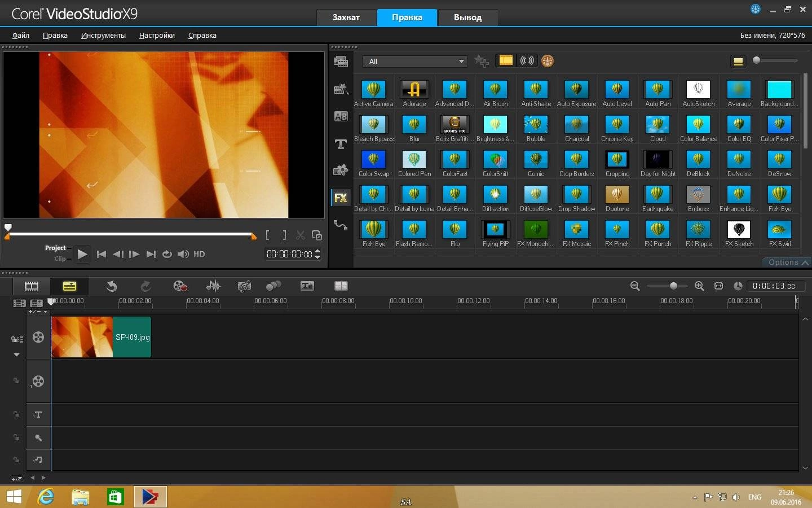
Task: Select the SP-I09.jpg clip on timeline
Action: pos(101,337)
